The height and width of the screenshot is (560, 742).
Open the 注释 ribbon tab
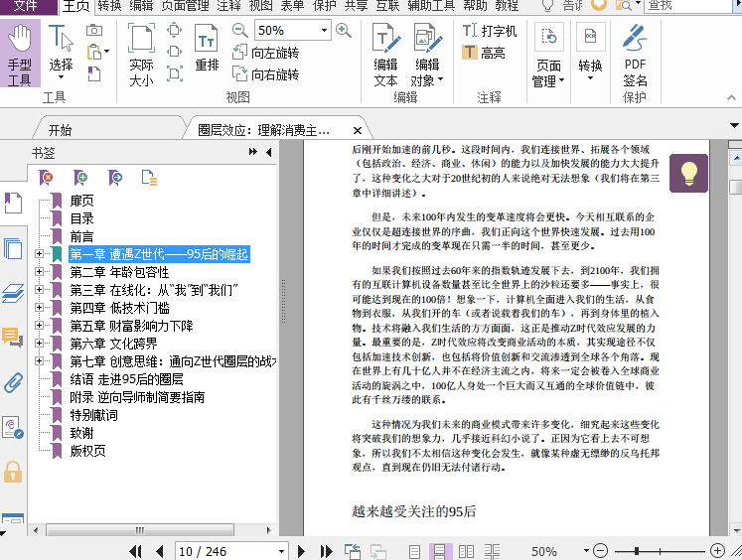tap(227, 6)
